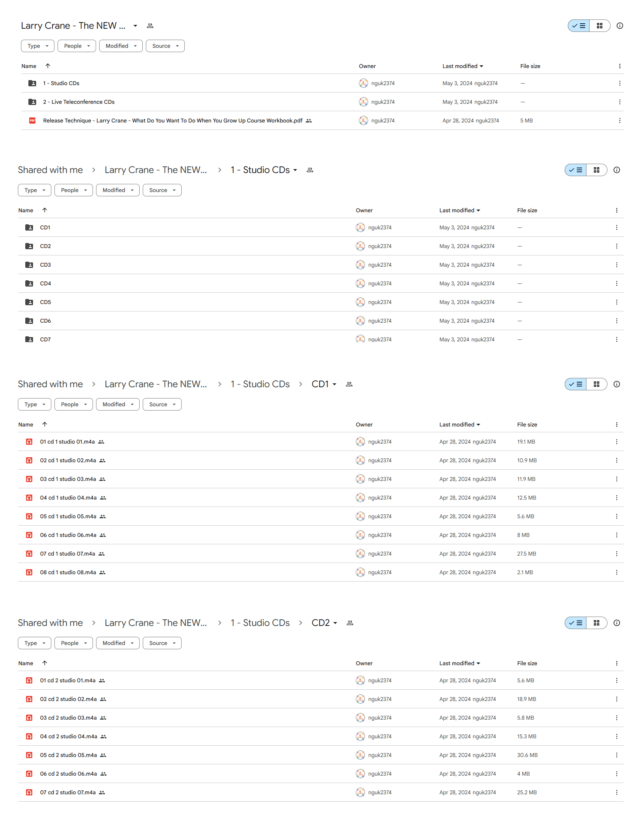Open the Modified filter in the CD1 section
644x818 pixels.
pyautogui.click(x=118, y=404)
